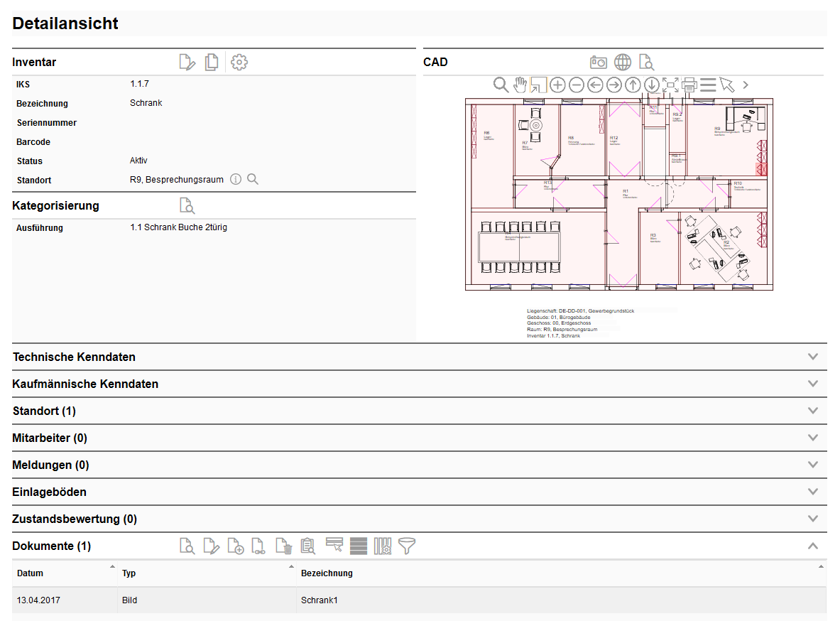This screenshot has height=621, width=840.
Task: Open the settings gear in the Inventar header
Action: [x=239, y=62]
